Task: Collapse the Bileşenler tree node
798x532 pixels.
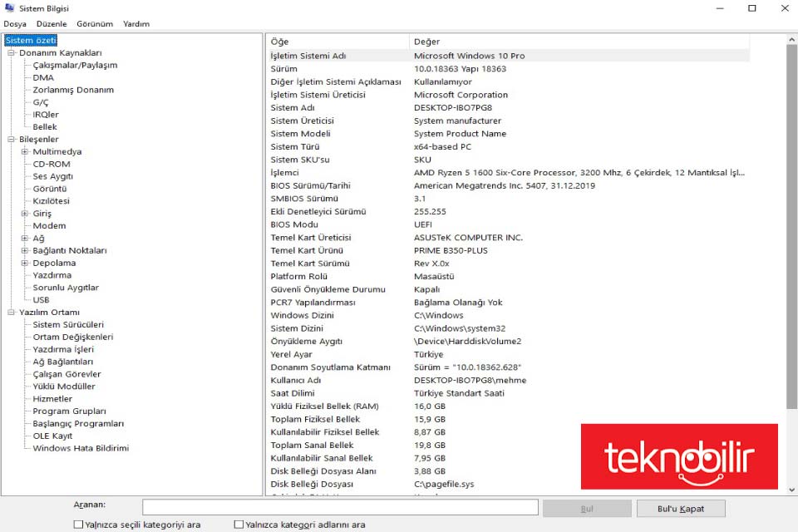Action: point(11,139)
